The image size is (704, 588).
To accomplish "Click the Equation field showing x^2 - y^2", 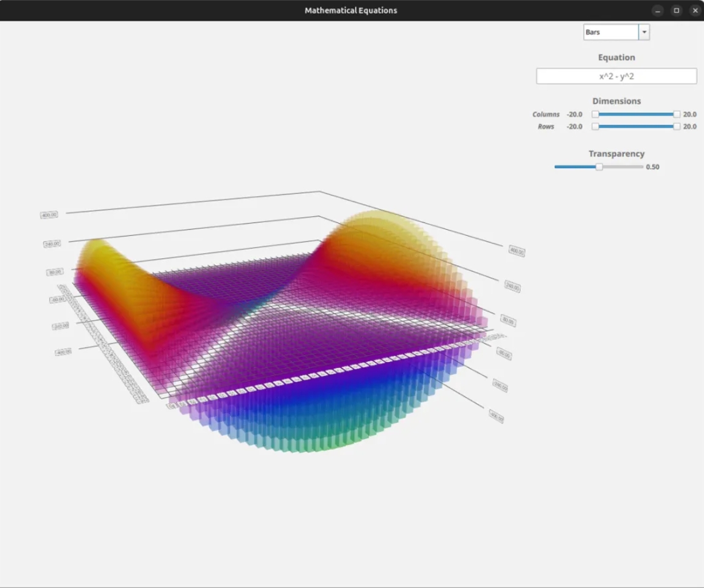I will click(617, 76).
